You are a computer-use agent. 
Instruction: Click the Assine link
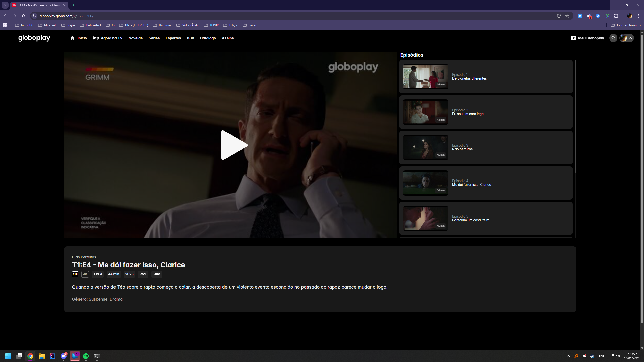227,38
